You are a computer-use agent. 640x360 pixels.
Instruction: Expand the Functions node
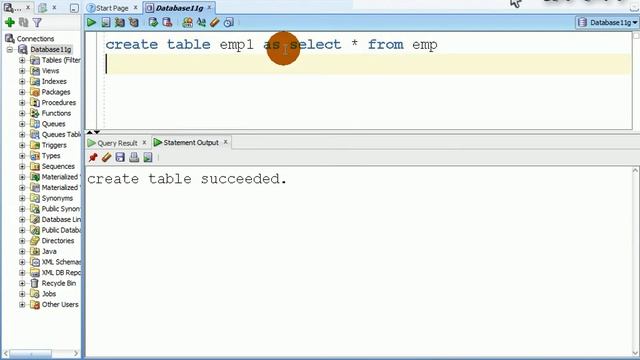point(22,113)
